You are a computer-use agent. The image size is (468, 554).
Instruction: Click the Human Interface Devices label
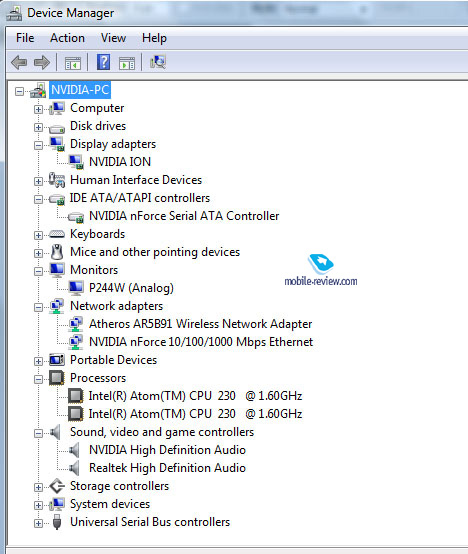(136, 180)
